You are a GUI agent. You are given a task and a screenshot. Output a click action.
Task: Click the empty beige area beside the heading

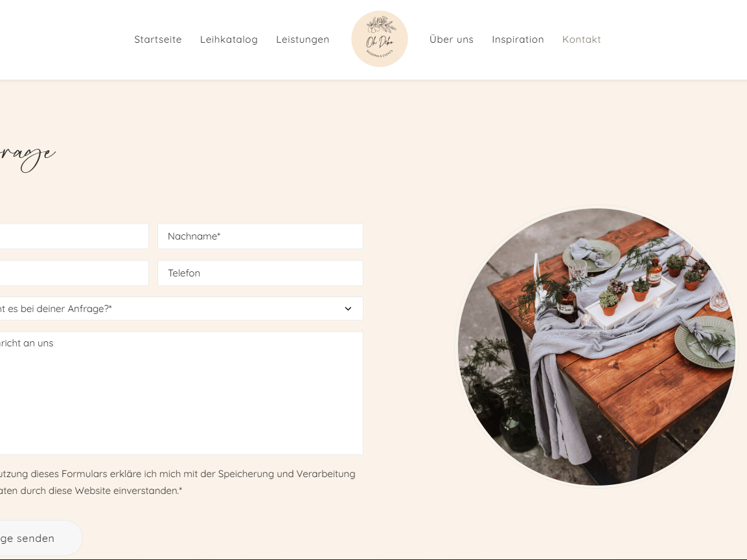click(238, 157)
